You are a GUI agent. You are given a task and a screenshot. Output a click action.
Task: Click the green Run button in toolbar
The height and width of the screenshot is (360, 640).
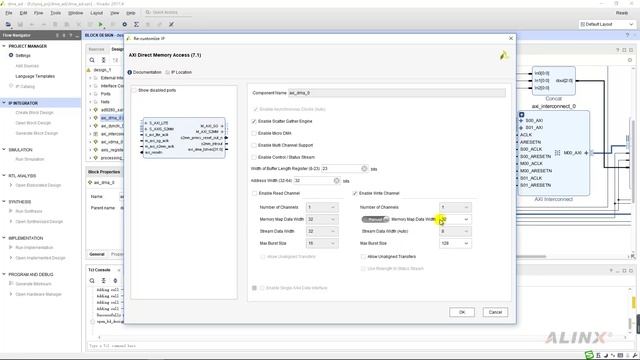(x=101, y=24)
